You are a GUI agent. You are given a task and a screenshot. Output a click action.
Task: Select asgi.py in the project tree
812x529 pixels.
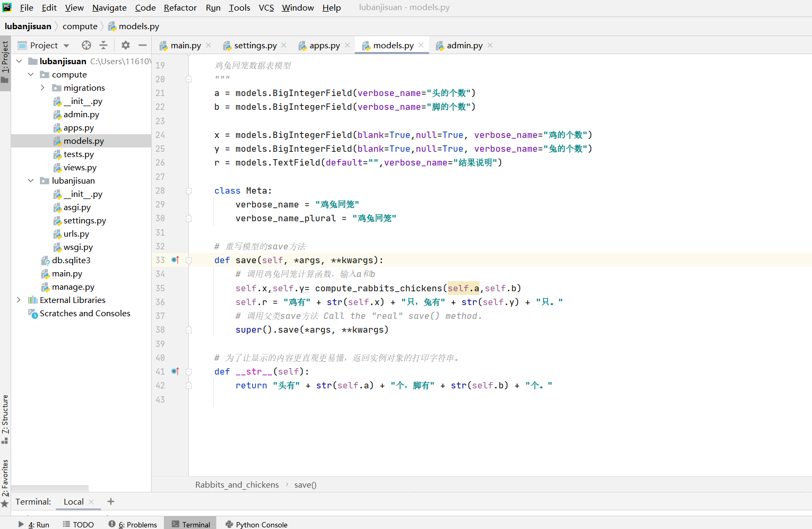77,207
